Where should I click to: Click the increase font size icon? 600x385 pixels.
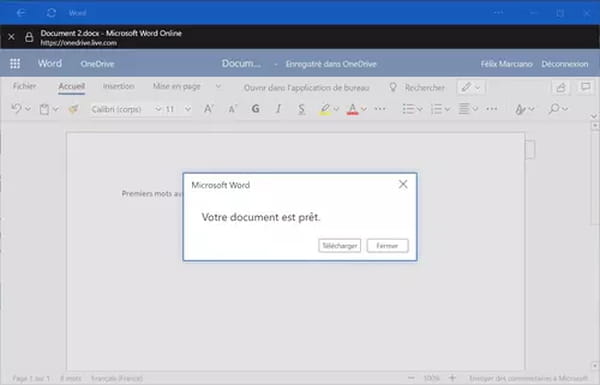point(208,109)
